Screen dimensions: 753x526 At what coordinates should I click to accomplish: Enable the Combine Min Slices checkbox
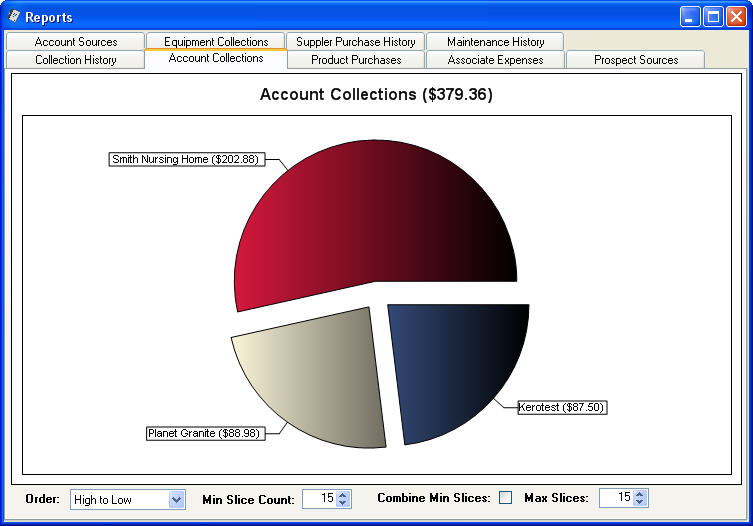pyautogui.click(x=505, y=498)
